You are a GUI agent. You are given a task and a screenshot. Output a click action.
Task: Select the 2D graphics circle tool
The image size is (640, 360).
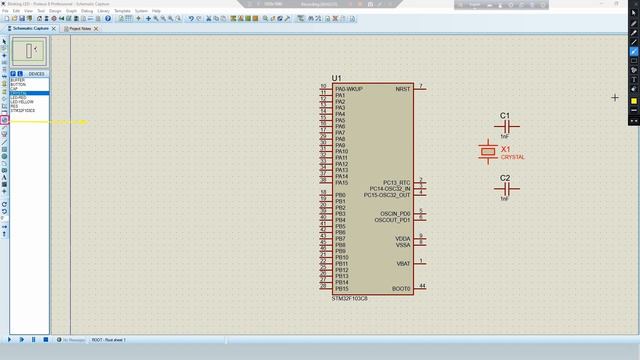[4, 156]
